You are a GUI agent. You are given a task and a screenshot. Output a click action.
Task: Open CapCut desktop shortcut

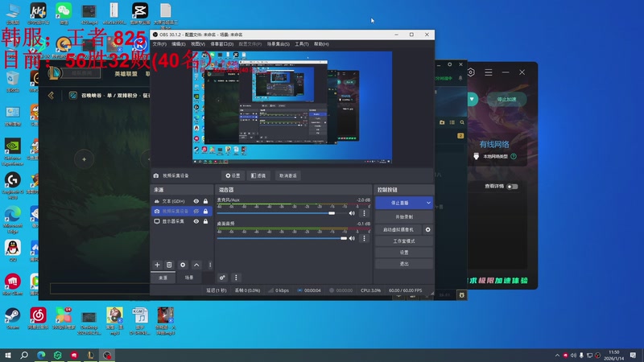point(139,13)
